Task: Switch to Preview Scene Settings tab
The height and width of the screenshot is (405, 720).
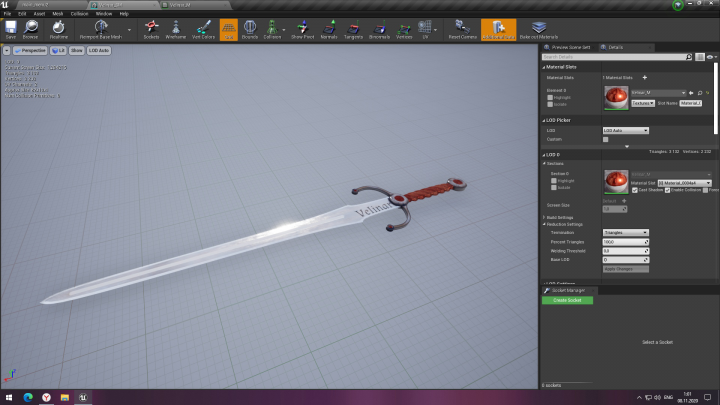Action: pos(568,47)
